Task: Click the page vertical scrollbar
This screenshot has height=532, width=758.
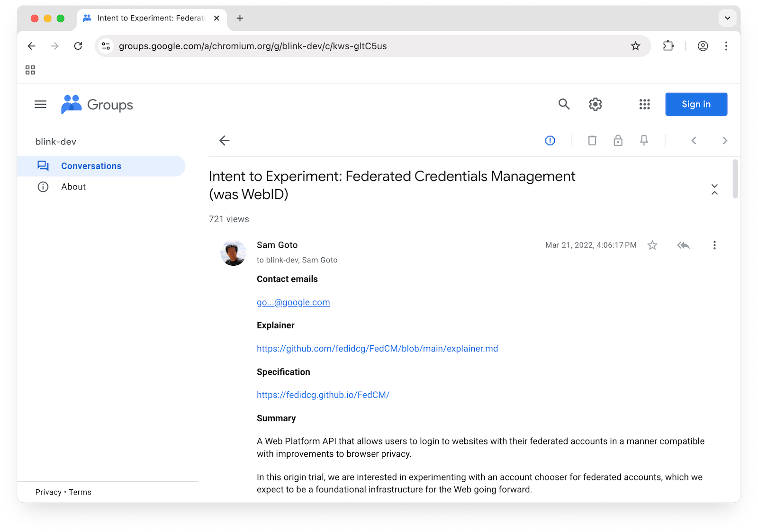Action: [735, 179]
